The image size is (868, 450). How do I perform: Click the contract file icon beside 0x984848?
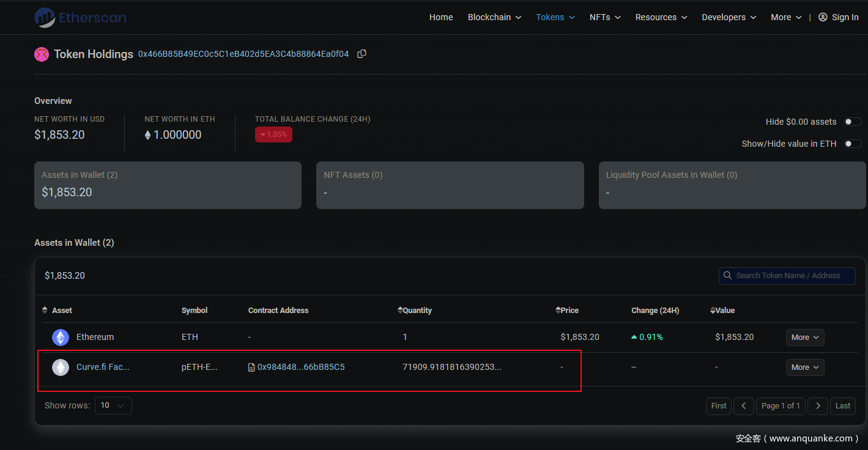[251, 367]
